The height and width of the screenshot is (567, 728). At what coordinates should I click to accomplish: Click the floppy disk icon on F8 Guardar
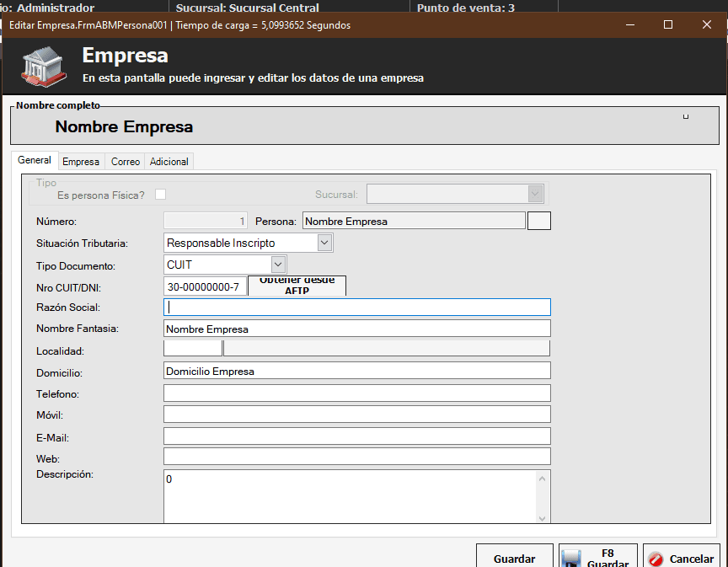click(x=571, y=559)
